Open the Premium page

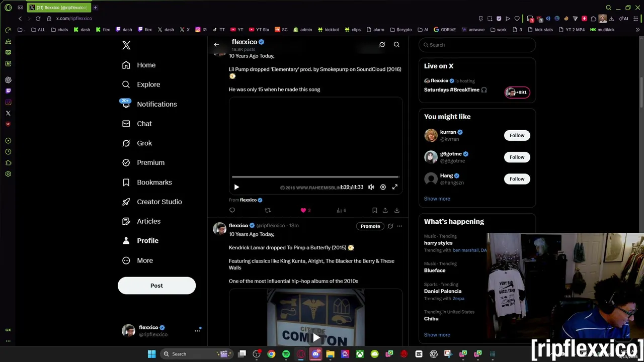click(143, 163)
